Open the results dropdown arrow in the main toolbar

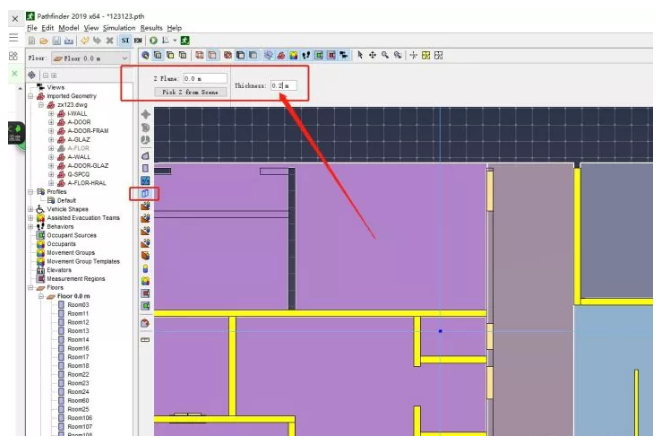(x=175, y=41)
